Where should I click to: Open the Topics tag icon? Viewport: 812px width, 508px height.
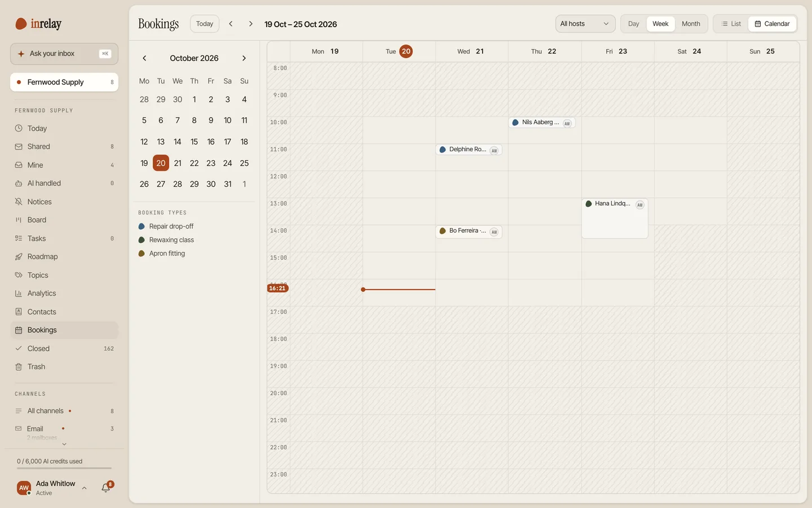[x=19, y=275]
